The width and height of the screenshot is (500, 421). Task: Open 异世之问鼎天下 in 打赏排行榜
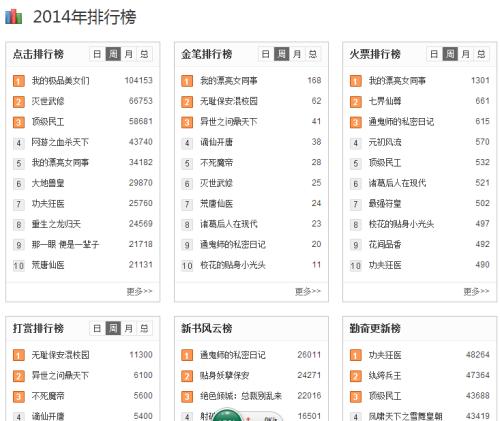click(x=60, y=375)
